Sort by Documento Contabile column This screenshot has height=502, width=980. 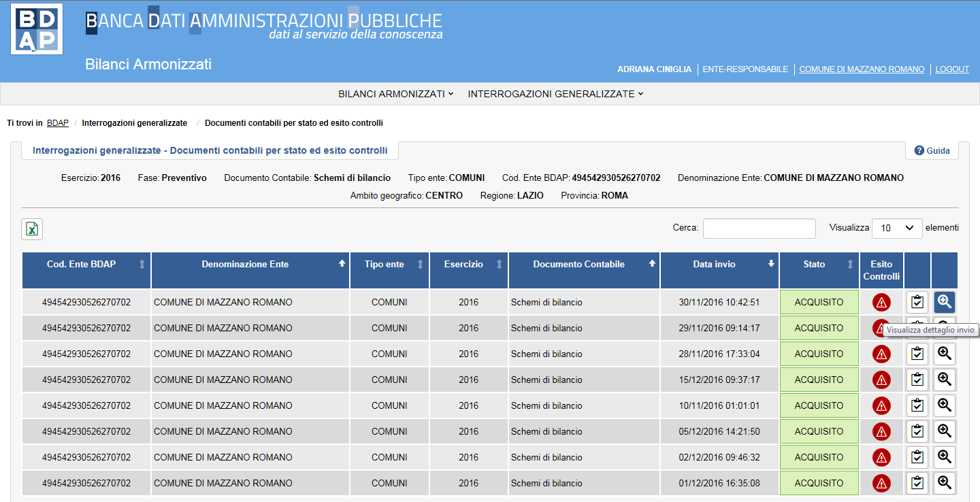(x=584, y=270)
